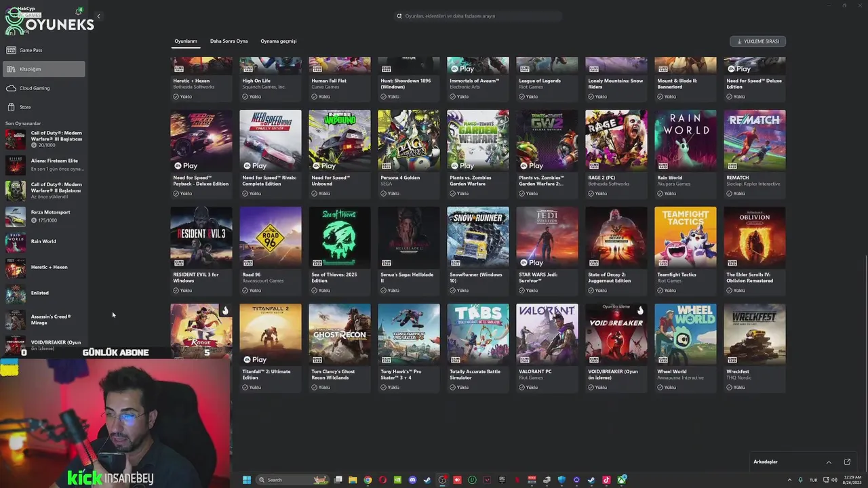
Task: Open Enlisted in the recent games list
Action: point(43,293)
